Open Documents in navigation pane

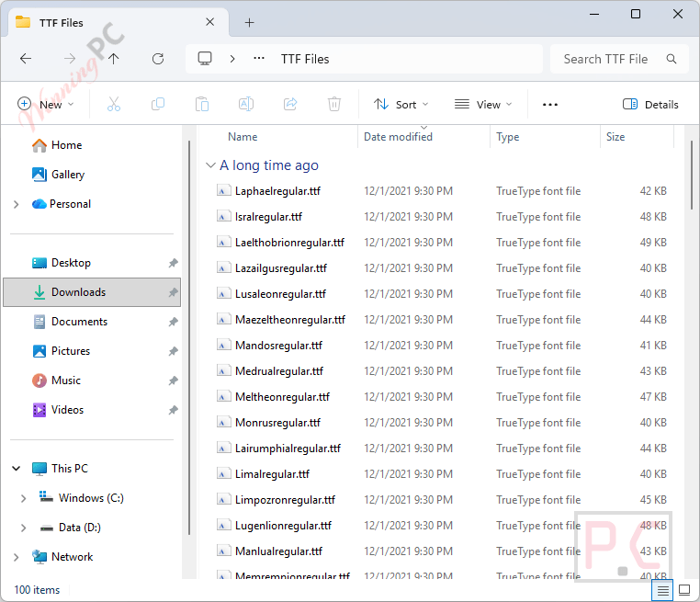(70, 322)
